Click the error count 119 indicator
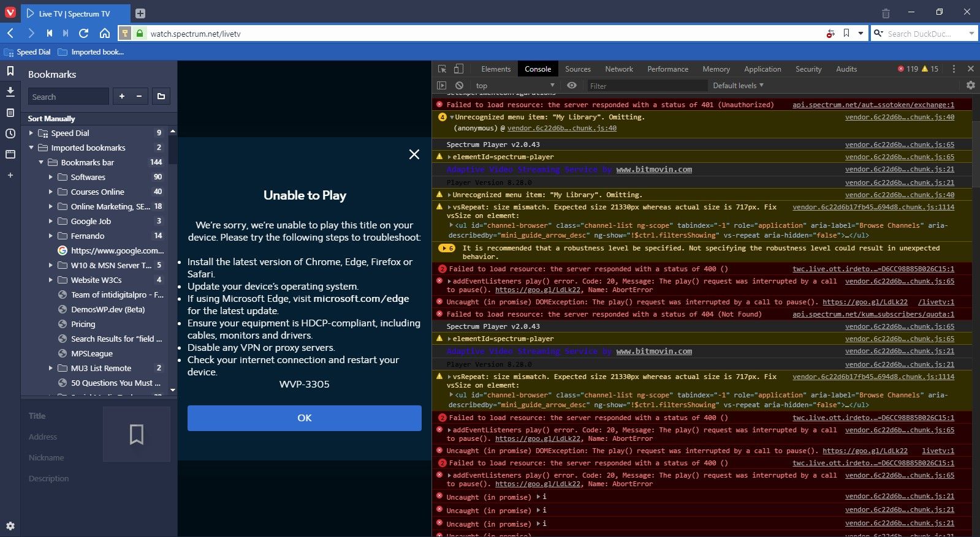The width and height of the screenshot is (980, 537). click(908, 69)
